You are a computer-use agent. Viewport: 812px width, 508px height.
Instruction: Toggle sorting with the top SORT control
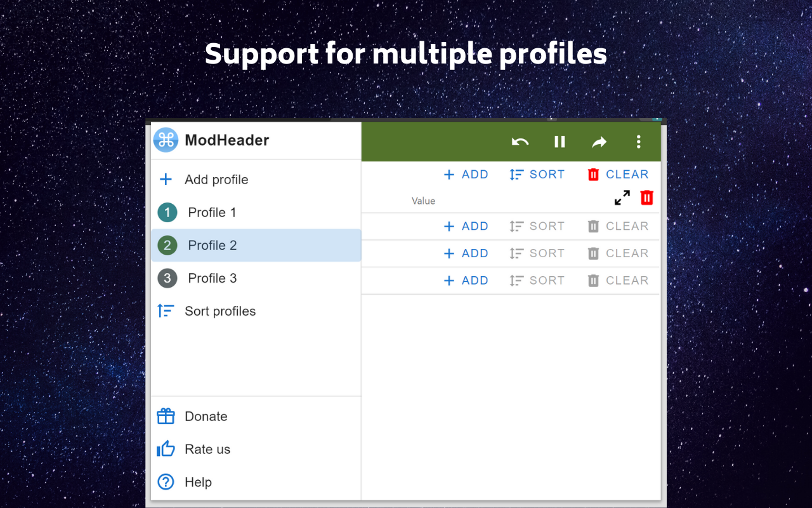tap(537, 174)
